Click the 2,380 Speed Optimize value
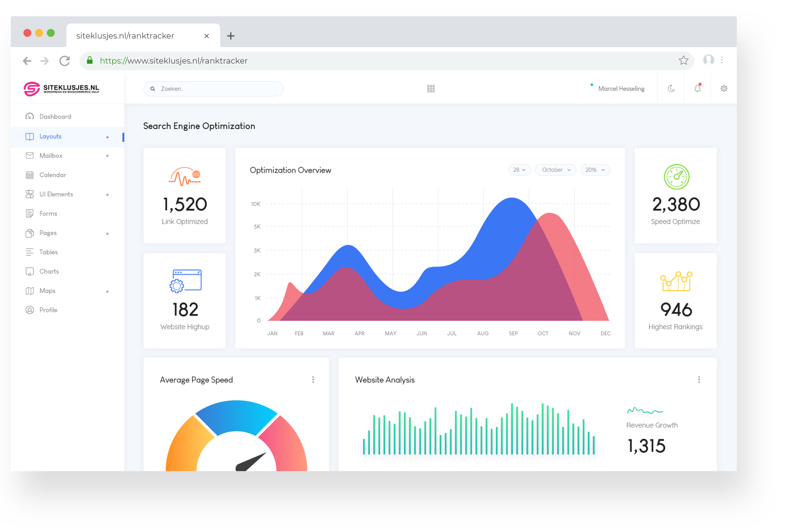The width and height of the screenshot is (812, 528). coord(676,204)
